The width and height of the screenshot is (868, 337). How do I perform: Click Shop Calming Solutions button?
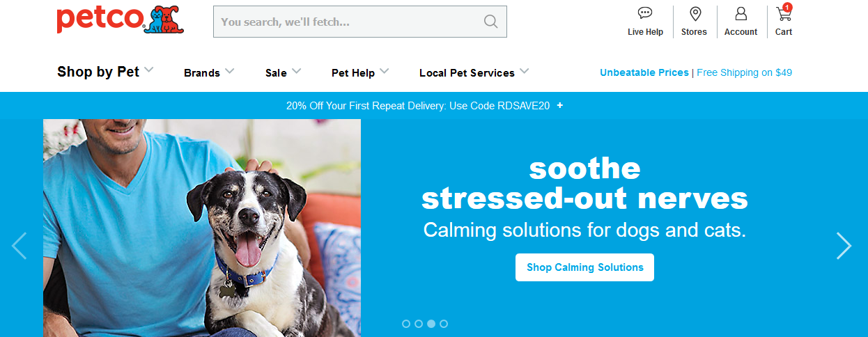pyautogui.click(x=584, y=267)
